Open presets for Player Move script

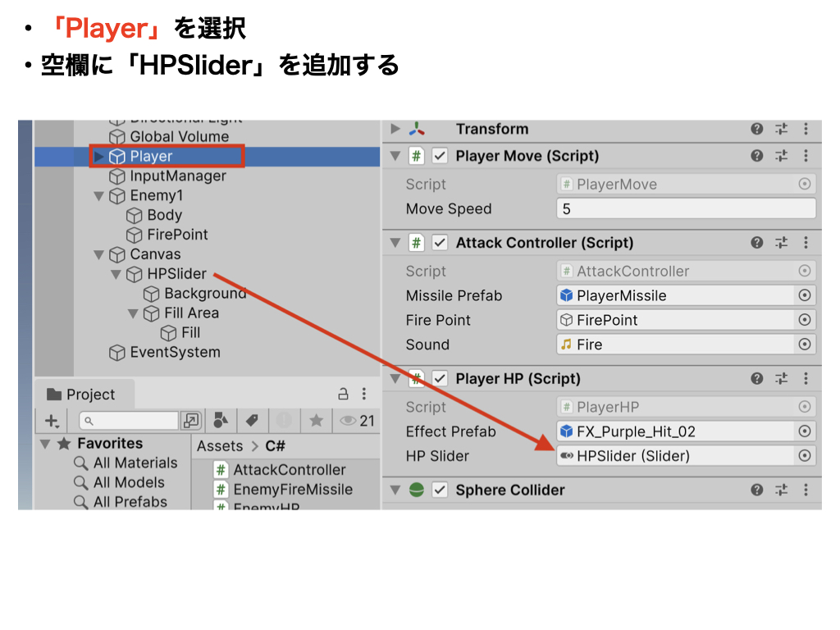click(x=781, y=155)
